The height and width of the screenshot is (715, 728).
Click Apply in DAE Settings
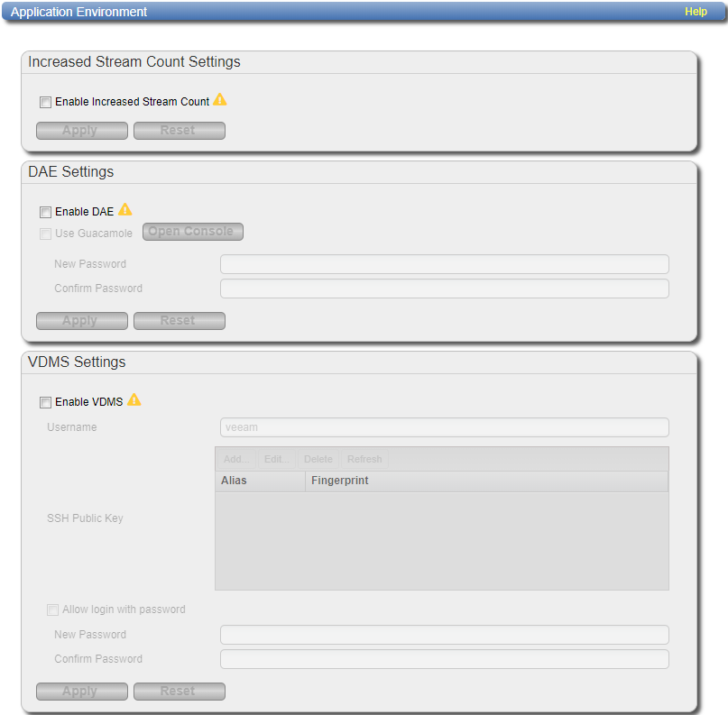82,321
